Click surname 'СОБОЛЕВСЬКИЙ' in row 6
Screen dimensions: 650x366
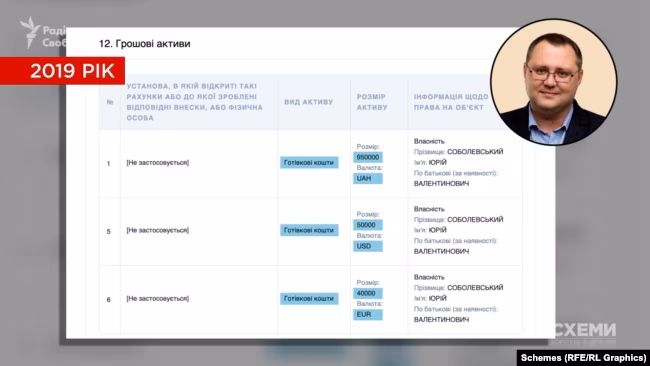[475, 288]
